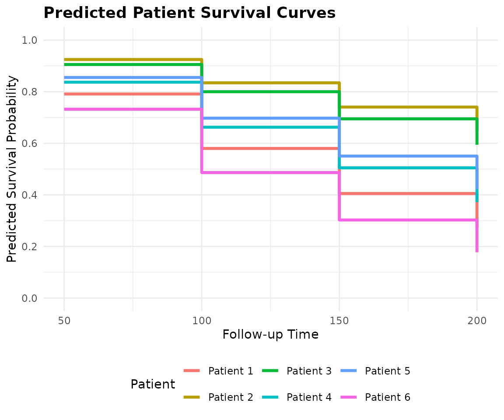Select the "Follow-up Time" x-axis title
Screen dimensions: 504x420
pos(270,335)
